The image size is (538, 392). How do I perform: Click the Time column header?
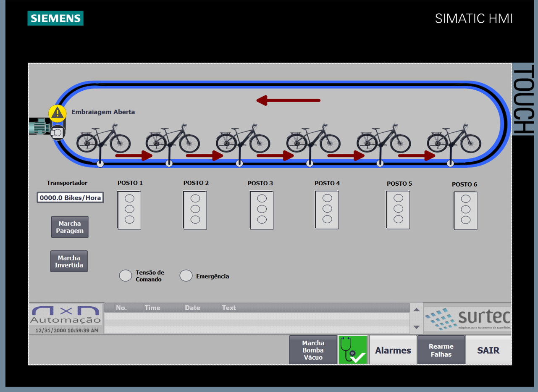click(x=152, y=308)
